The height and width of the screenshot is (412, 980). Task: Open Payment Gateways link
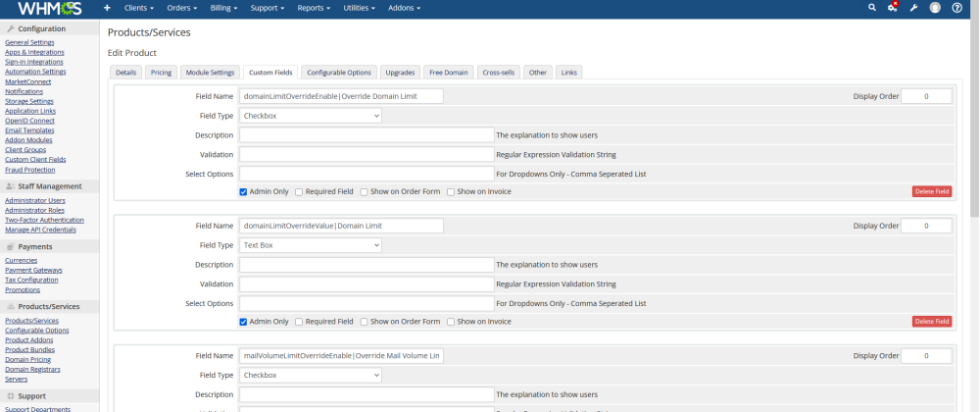[x=33, y=270]
